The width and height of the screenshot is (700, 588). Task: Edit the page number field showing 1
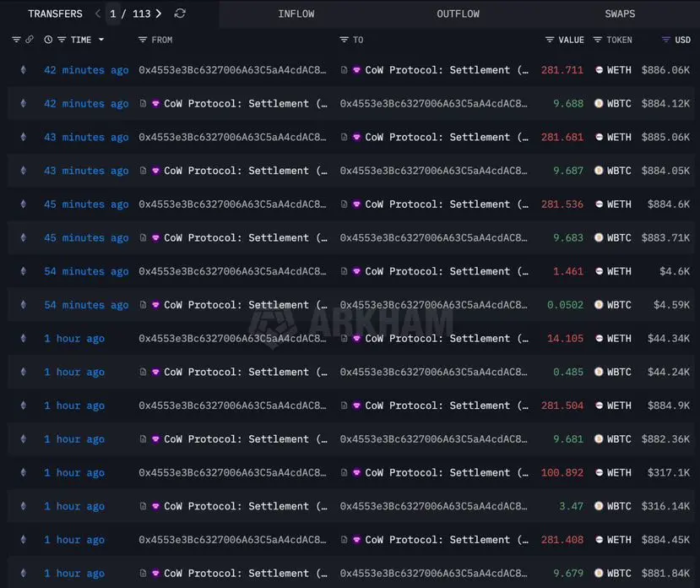113,14
